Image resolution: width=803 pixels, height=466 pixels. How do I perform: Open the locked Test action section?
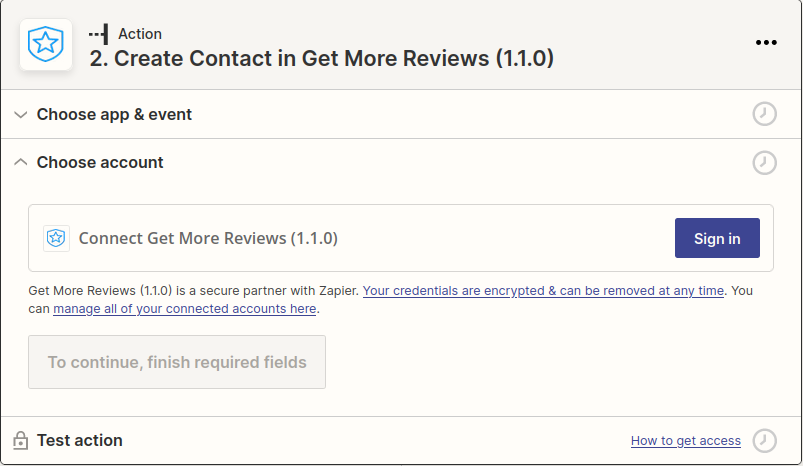(x=80, y=440)
